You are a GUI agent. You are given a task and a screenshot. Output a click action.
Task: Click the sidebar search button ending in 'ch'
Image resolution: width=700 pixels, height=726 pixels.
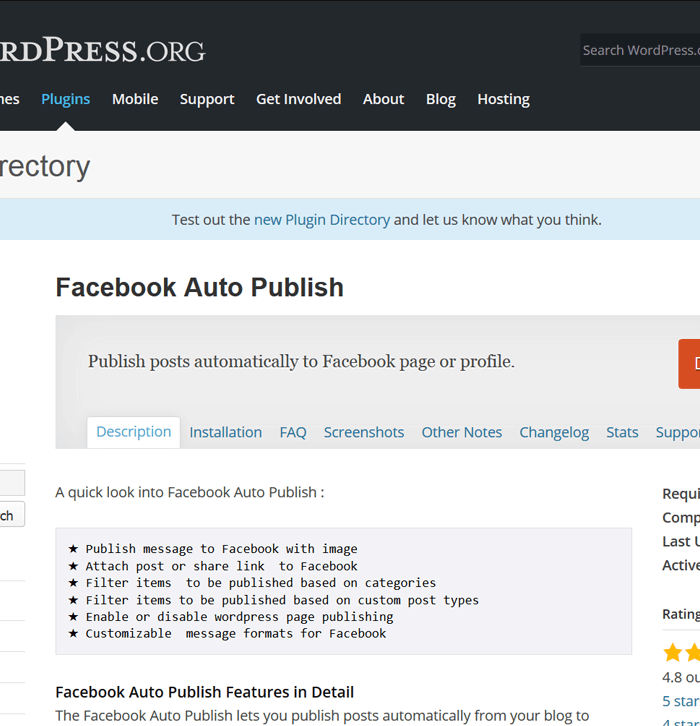[12, 514]
